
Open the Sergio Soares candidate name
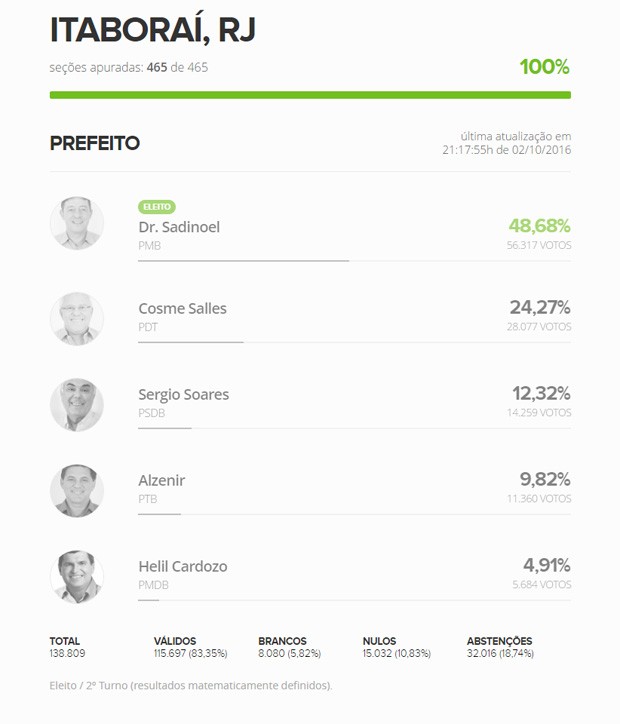tap(183, 394)
